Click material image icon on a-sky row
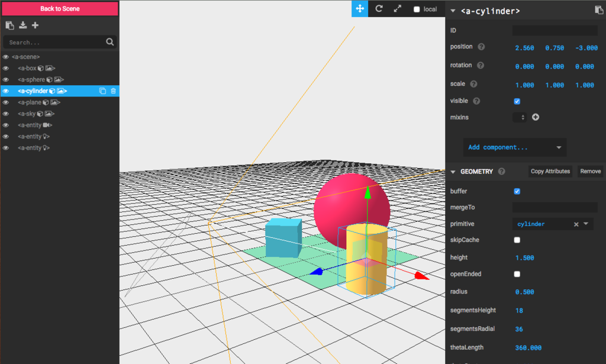Screen dimensions: 606x364 49,114
